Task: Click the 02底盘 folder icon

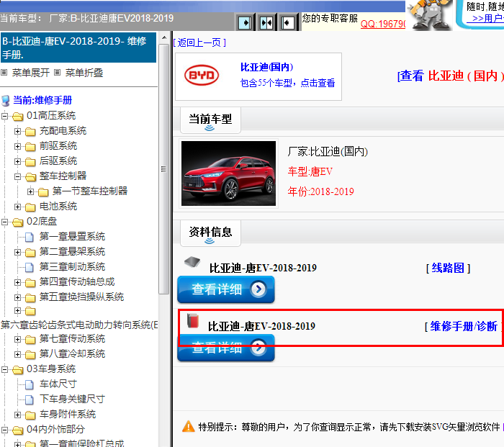Action: [x=18, y=222]
